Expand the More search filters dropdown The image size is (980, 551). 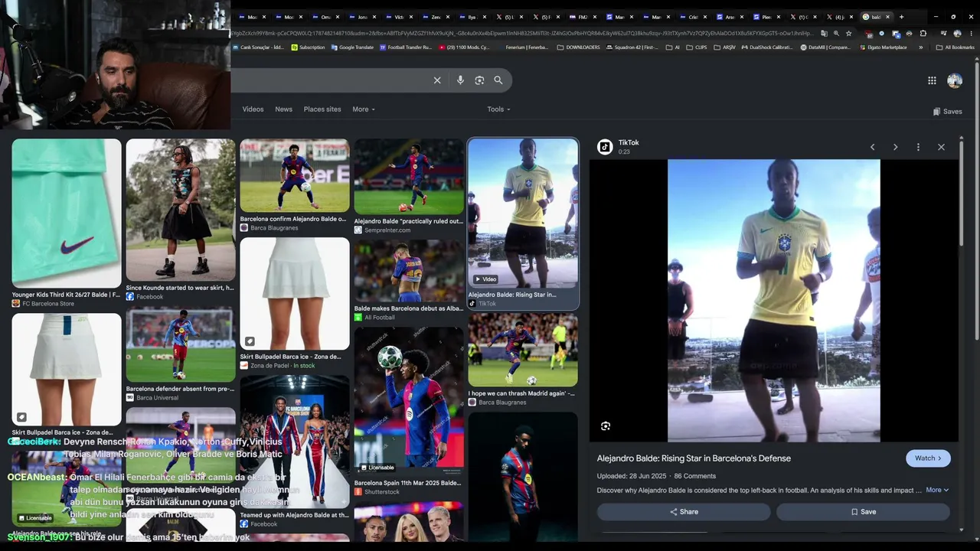coord(364,109)
